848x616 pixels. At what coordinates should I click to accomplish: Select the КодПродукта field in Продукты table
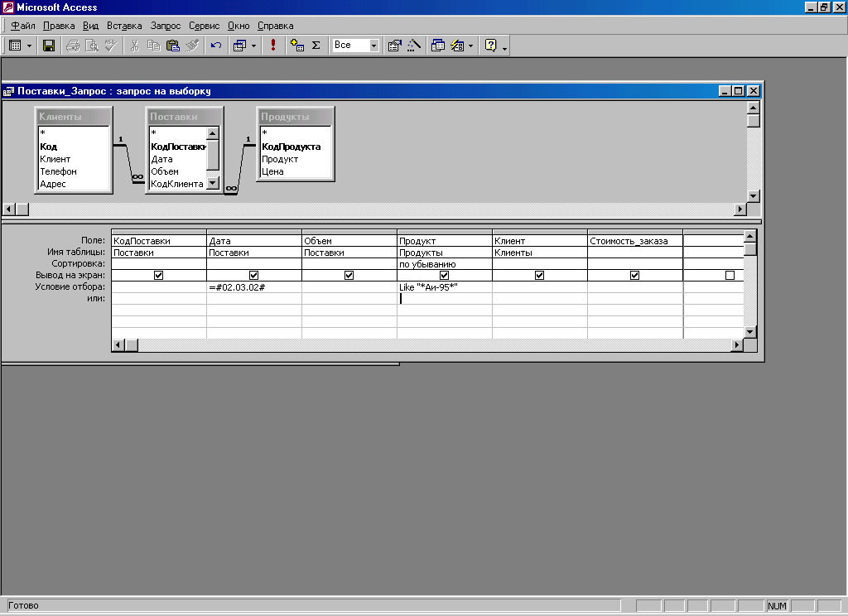(296, 147)
